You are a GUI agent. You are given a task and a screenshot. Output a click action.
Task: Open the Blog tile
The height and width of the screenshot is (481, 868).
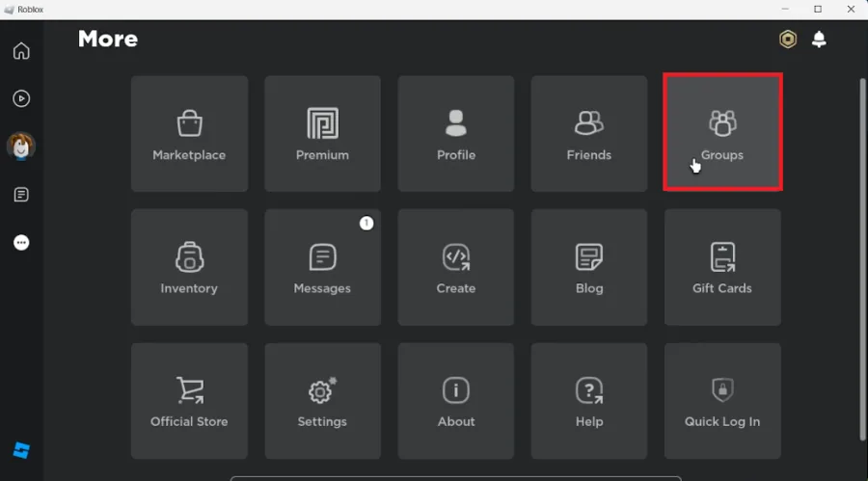[x=589, y=267]
